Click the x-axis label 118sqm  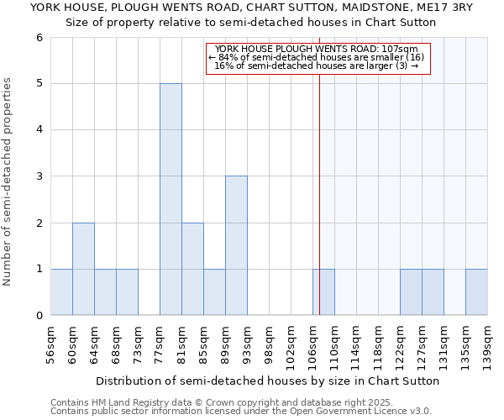[x=378, y=349]
